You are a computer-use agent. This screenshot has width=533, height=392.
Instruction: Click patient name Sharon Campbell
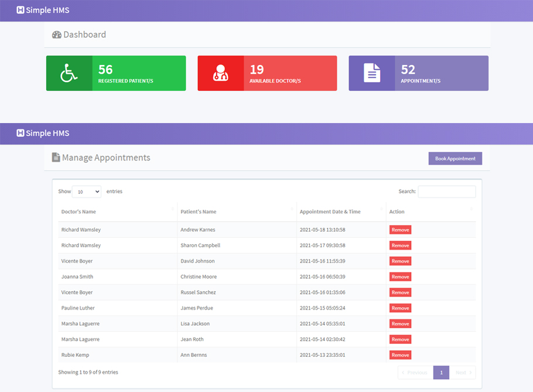click(x=200, y=246)
